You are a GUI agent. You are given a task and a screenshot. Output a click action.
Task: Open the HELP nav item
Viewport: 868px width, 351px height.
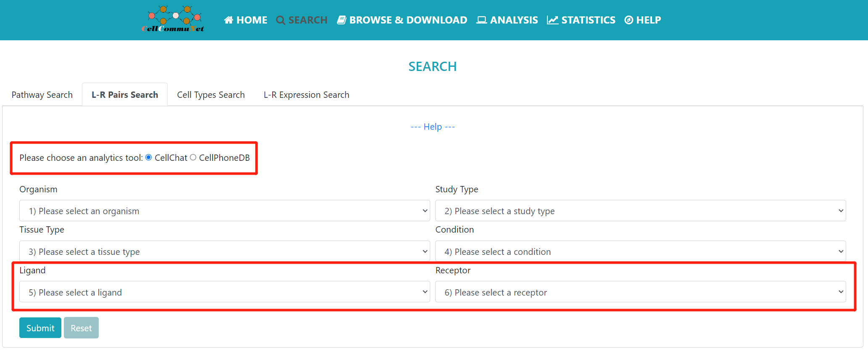tap(643, 20)
